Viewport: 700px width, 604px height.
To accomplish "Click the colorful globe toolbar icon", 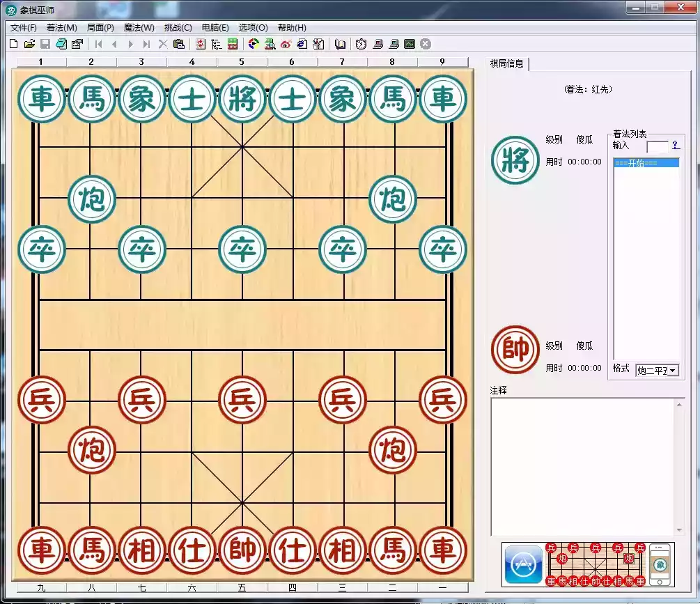I will 252,43.
